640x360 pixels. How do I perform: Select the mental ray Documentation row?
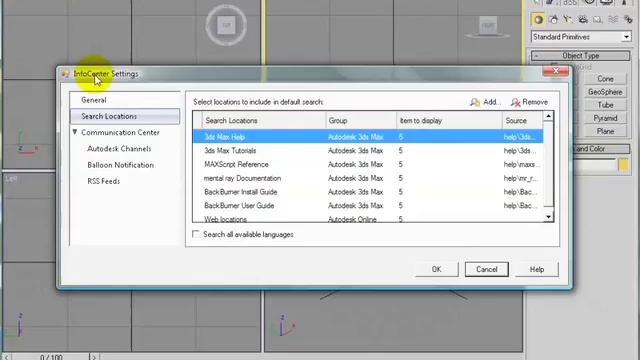coord(368,178)
